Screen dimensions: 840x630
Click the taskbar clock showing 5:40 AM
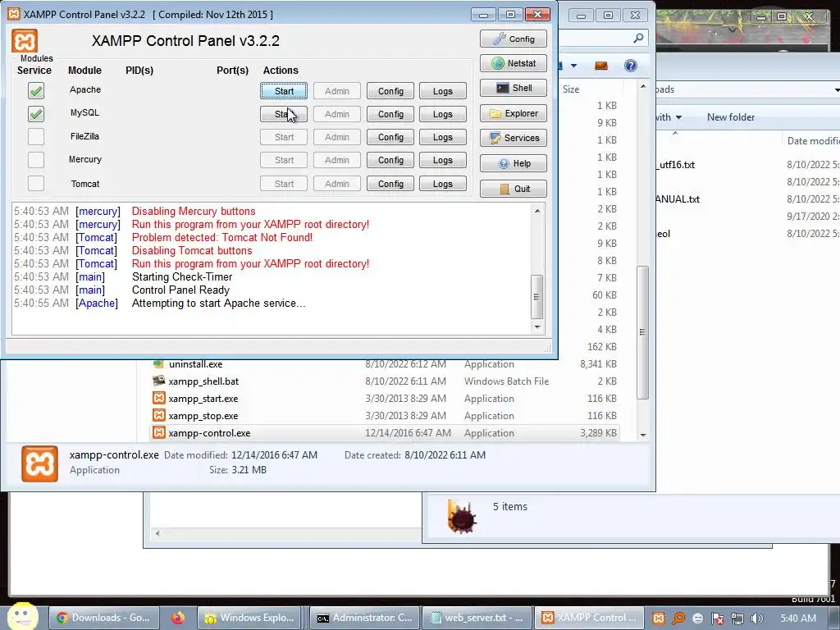coord(798,618)
